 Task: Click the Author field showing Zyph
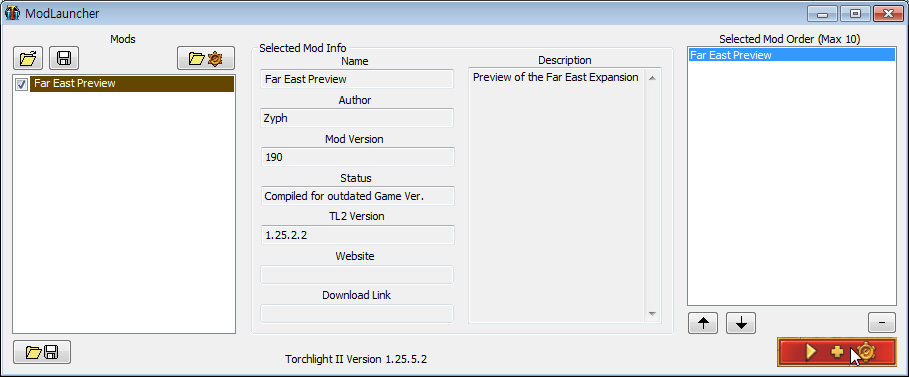point(357,118)
